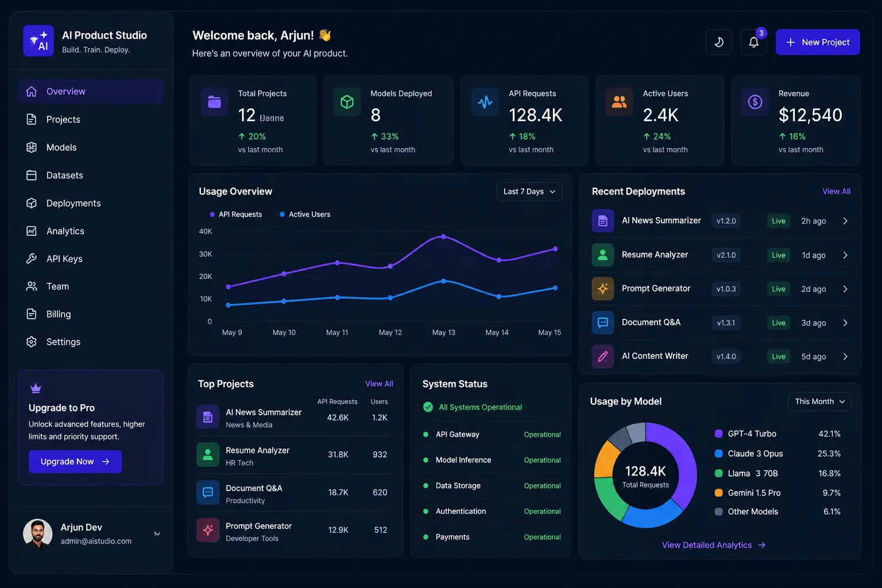882x588 pixels.
Task: Toggle API Requests legend in chart
Action: (x=236, y=214)
